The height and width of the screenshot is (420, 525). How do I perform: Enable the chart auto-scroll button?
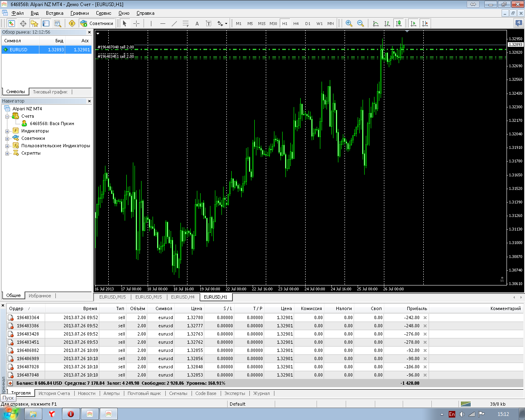pos(413,23)
